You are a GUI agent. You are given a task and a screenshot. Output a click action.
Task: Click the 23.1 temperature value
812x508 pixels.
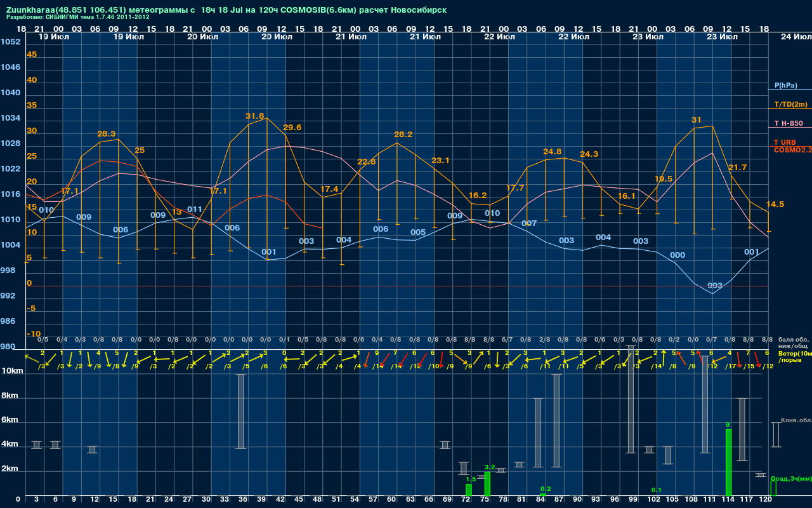click(x=440, y=161)
